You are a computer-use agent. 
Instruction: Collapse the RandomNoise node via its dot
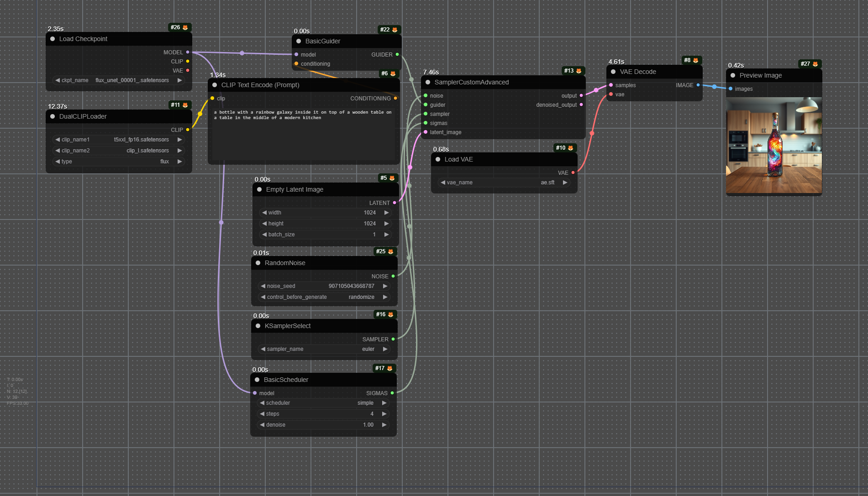(x=258, y=263)
